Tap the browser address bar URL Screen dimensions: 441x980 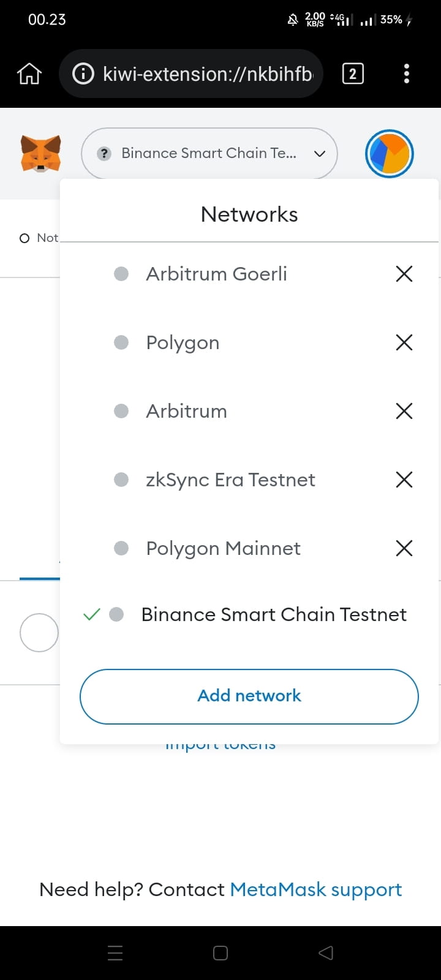point(207,74)
